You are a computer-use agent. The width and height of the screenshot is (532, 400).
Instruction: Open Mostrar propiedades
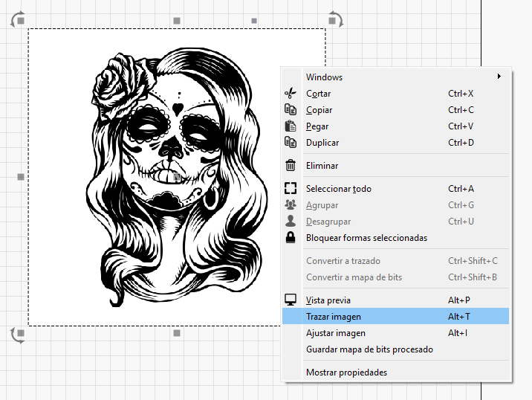point(346,372)
